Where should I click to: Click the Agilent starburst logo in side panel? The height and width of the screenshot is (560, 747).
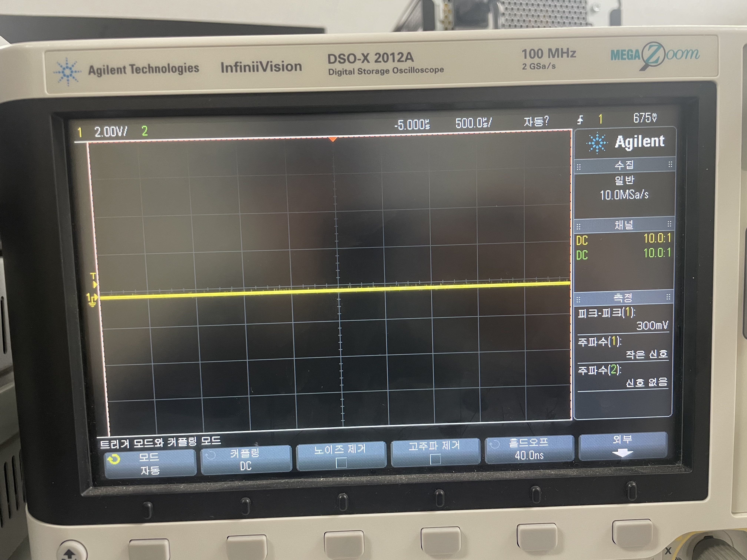[597, 143]
